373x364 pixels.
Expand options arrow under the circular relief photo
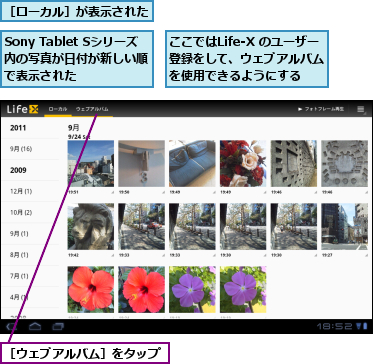click(366, 192)
